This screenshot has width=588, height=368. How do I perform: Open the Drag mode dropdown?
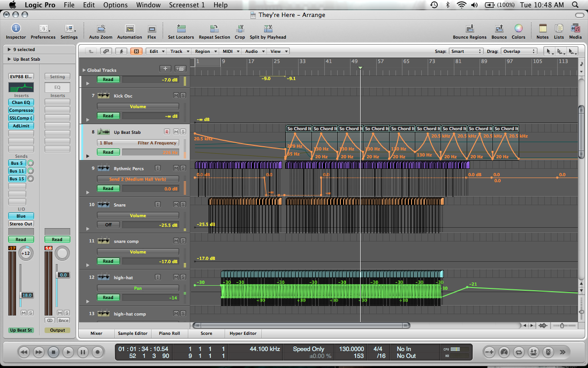[x=519, y=52]
